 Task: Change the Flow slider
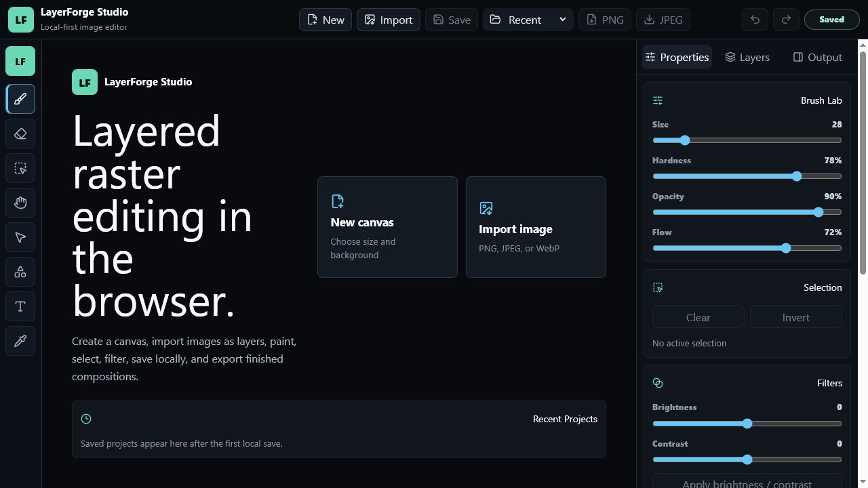point(747,248)
